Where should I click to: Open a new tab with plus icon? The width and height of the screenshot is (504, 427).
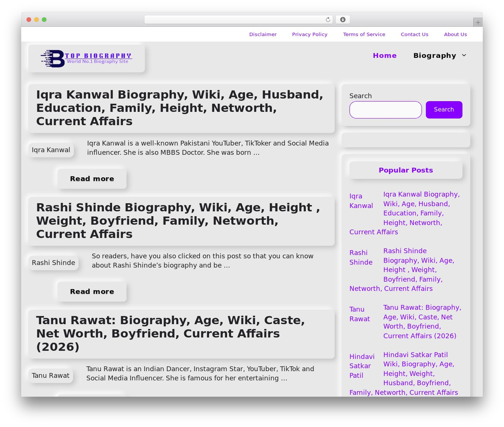click(478, 22)
